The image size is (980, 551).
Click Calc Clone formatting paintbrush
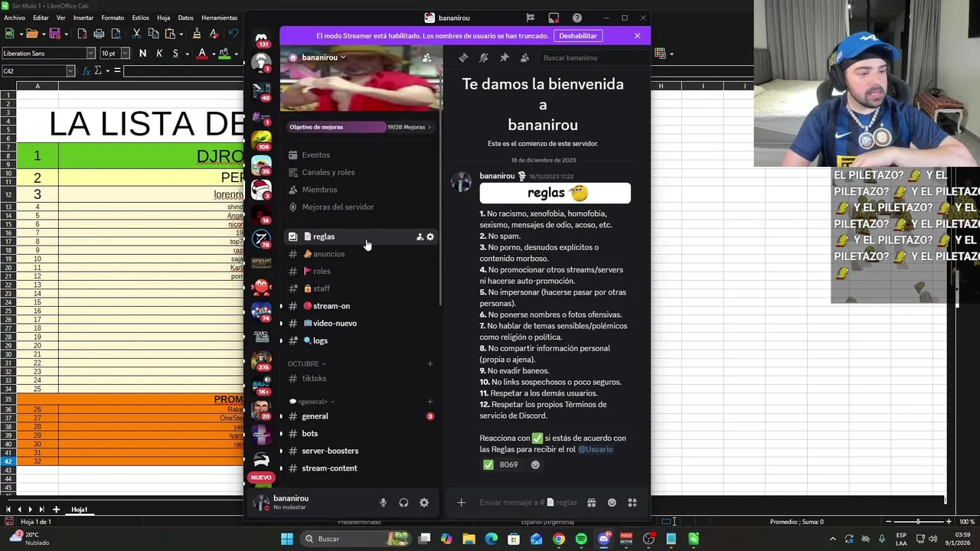click(197, 34)
